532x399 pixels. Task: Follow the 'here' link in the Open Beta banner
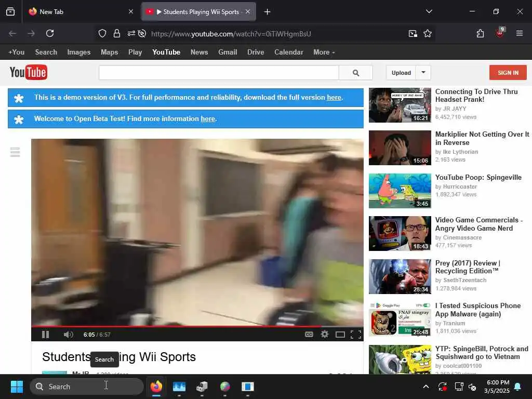click(208, 119)
